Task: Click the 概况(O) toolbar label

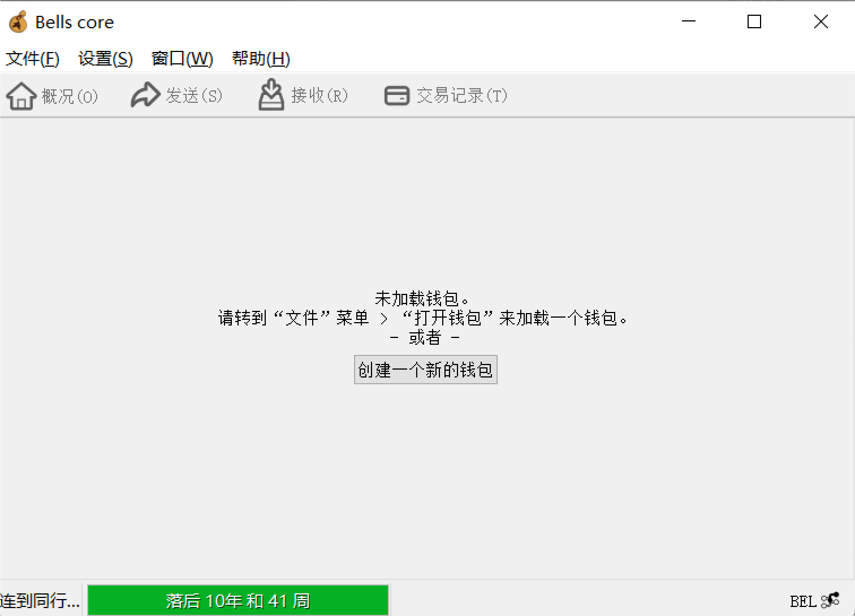Action: (x=69, y=95)
